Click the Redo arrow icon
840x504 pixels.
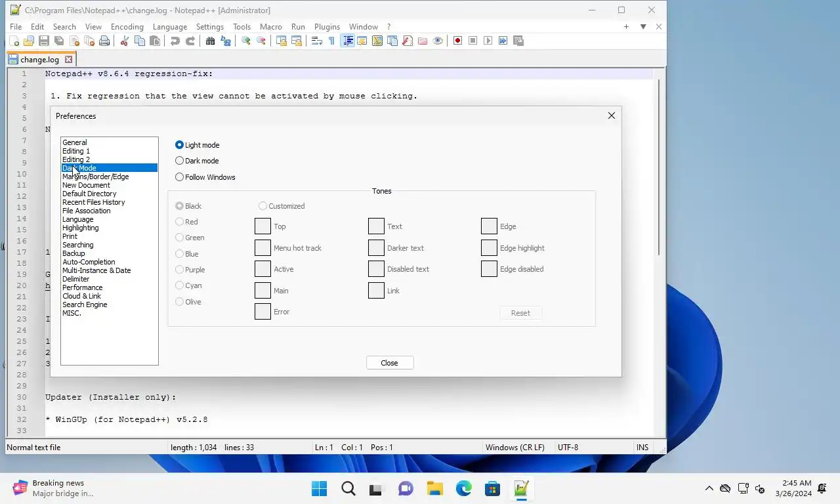click(190, 41)
